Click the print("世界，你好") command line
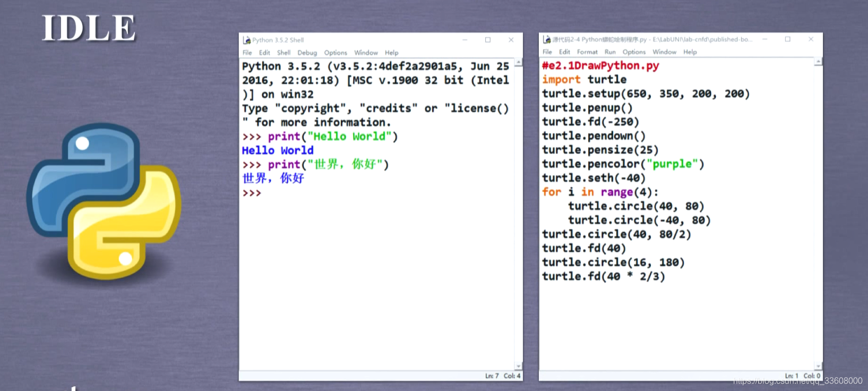 click(315, 165)
